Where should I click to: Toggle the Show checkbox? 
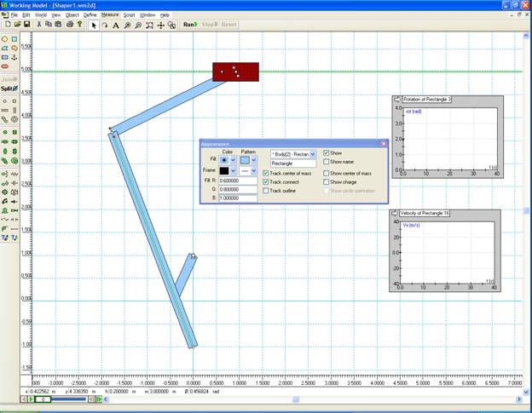(327, 153)
